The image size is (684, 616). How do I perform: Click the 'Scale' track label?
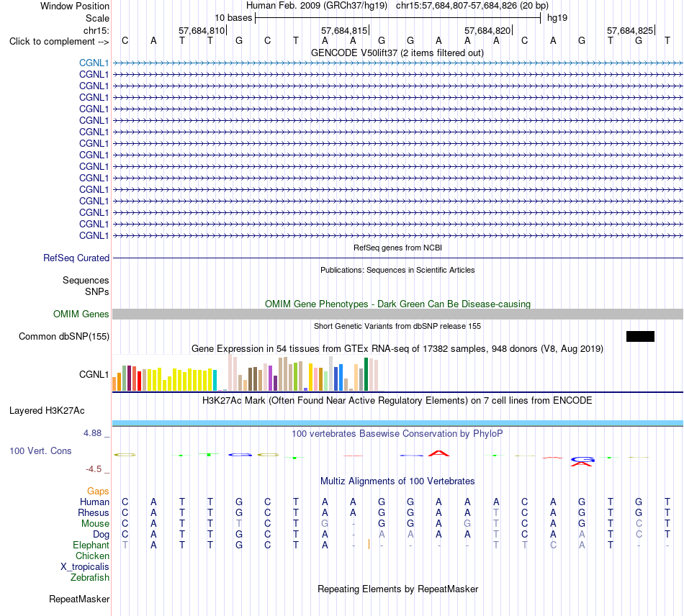(x=97, y=18)
